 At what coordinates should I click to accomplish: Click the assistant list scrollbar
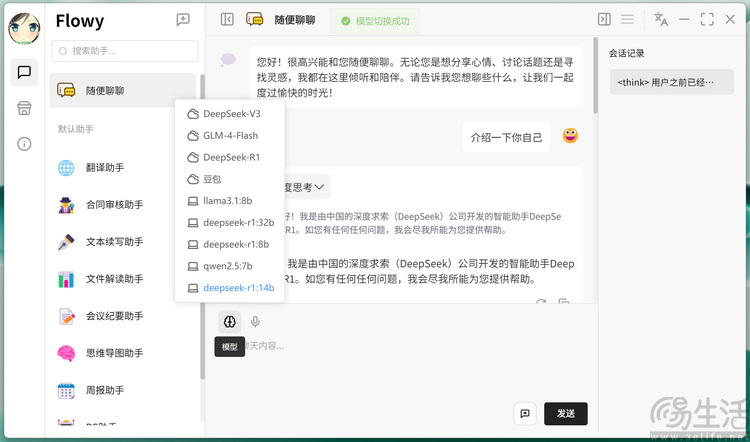(202, 227)
